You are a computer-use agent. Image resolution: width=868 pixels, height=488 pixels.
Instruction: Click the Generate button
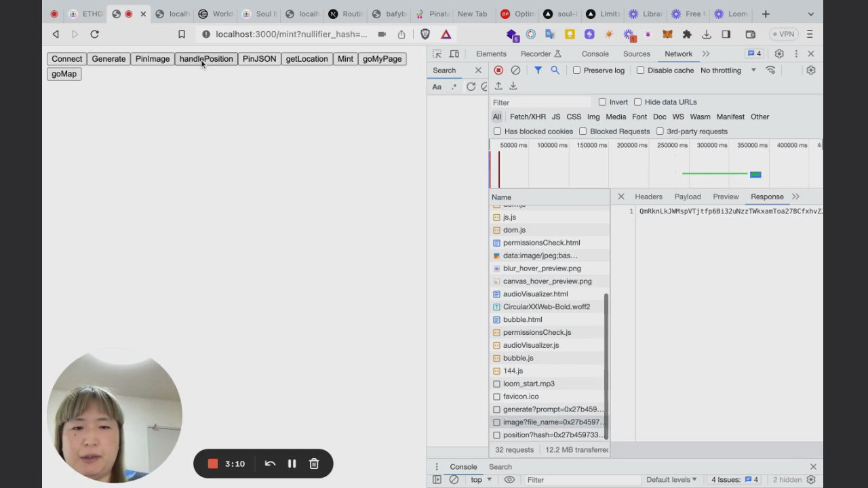click(x=108, y=59)
